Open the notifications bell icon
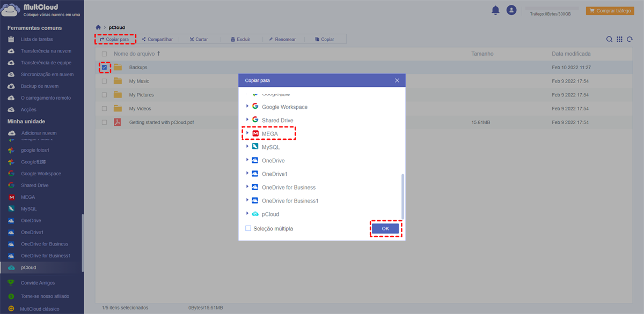Screen dimensions: 644x314 (495, 10)
